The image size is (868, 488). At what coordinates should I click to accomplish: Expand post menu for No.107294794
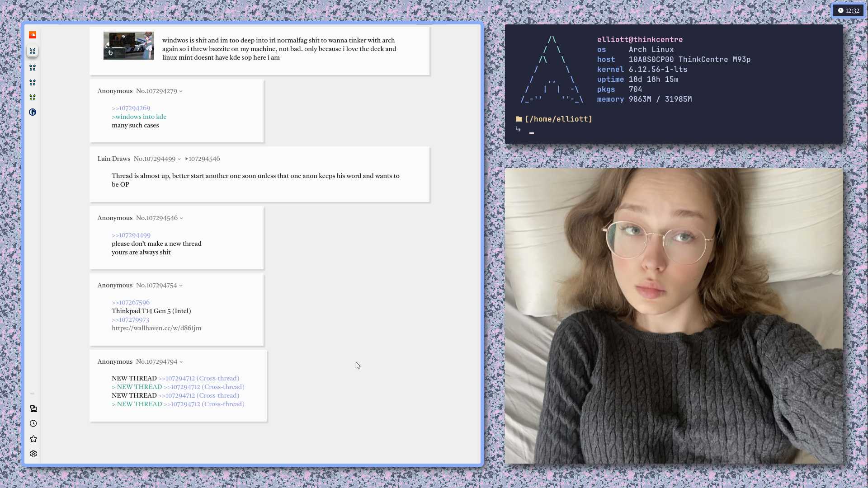point(181,362)
